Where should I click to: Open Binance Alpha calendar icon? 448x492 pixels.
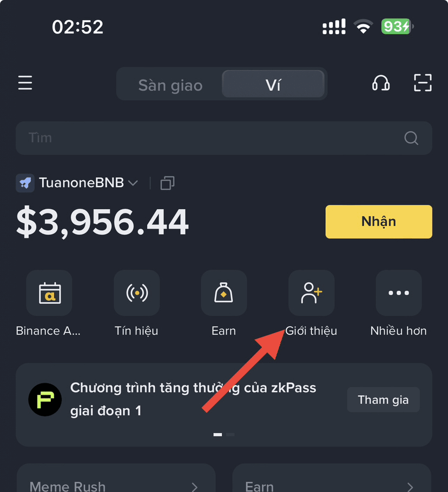pyautogui.click(x=49, y=292)
